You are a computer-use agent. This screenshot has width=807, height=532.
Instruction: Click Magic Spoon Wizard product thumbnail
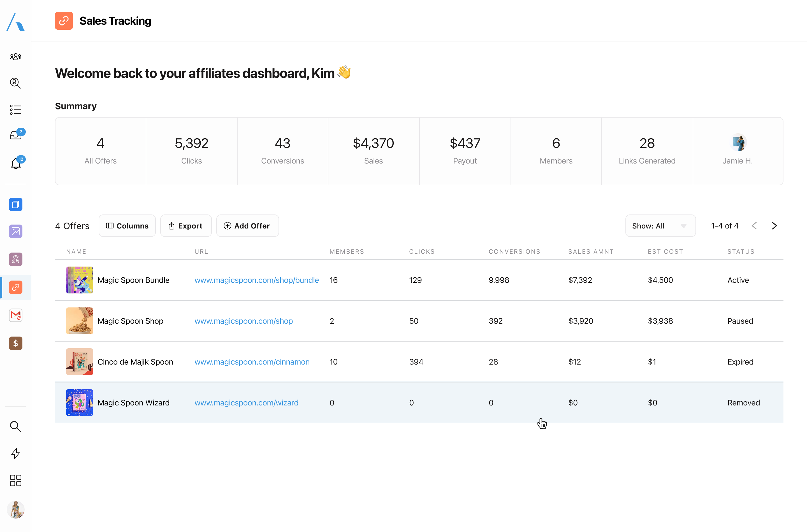(x=80, y=403)
